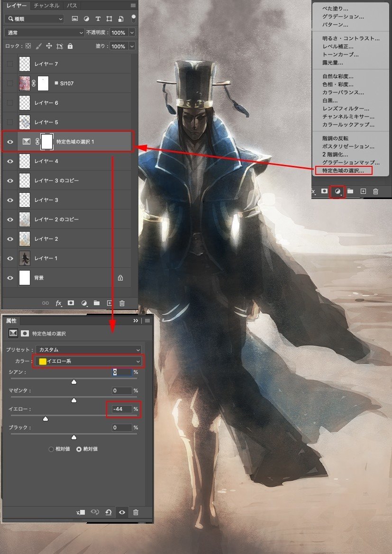The width and height of the screenshot is (392, 554).
Task: Open new adjustment layer menu in Layers panel
Action: coord(84,303)
